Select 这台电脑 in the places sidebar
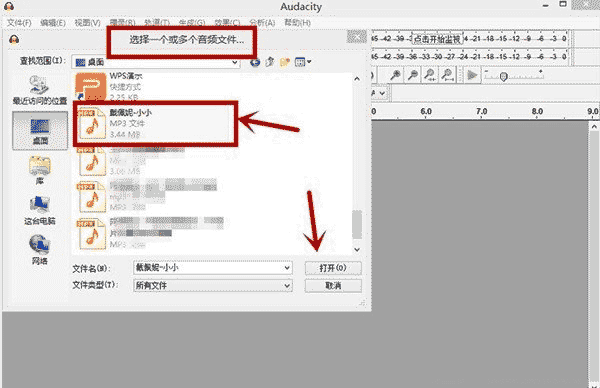This screenshot has width=600, height=388. [x=40, y=210]
